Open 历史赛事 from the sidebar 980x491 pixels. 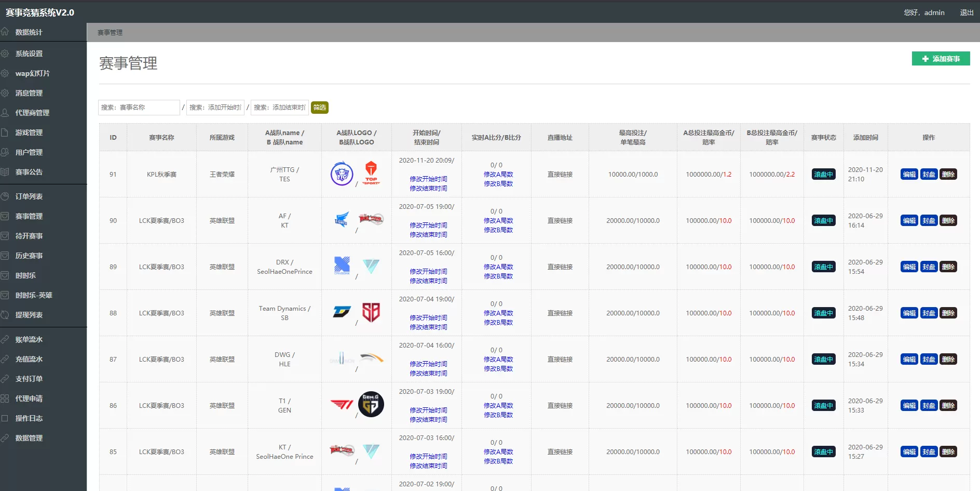(29, 256)
